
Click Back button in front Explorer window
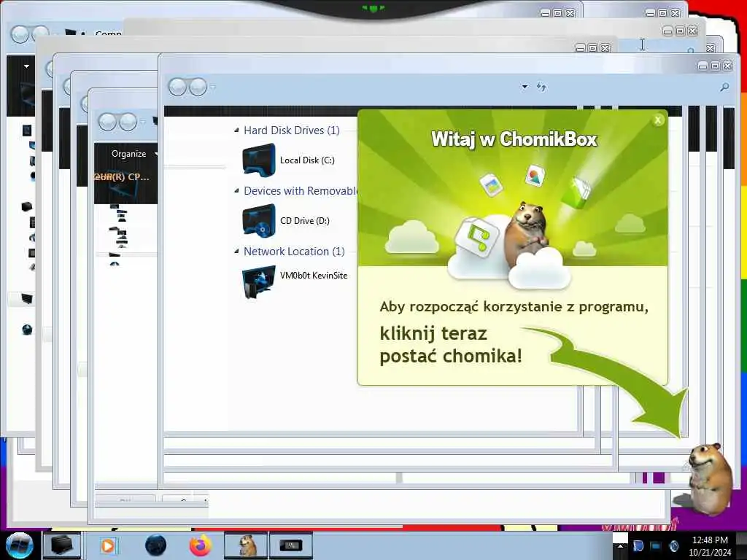pos(177,87)
